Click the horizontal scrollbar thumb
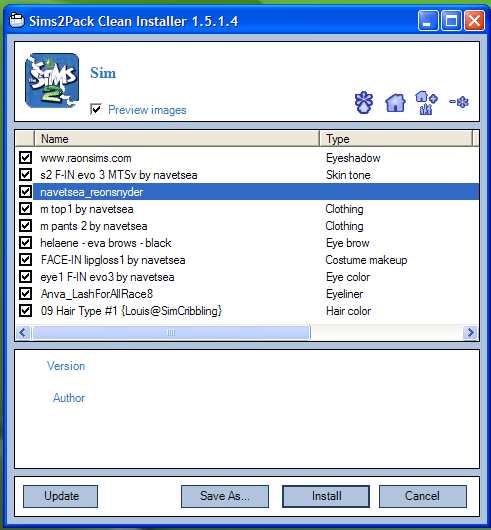 point(171,333)
